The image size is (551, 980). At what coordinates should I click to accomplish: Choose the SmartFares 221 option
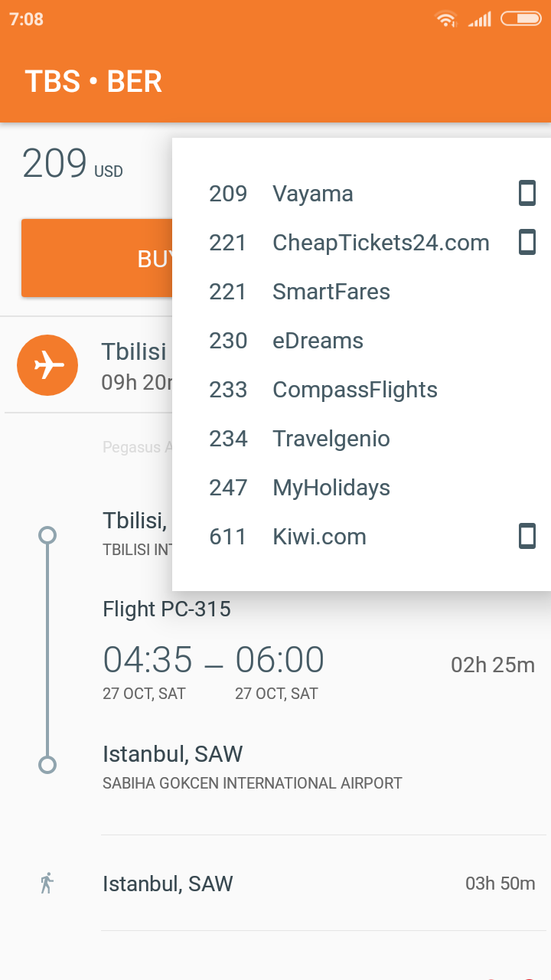click(x=331, y=292)
